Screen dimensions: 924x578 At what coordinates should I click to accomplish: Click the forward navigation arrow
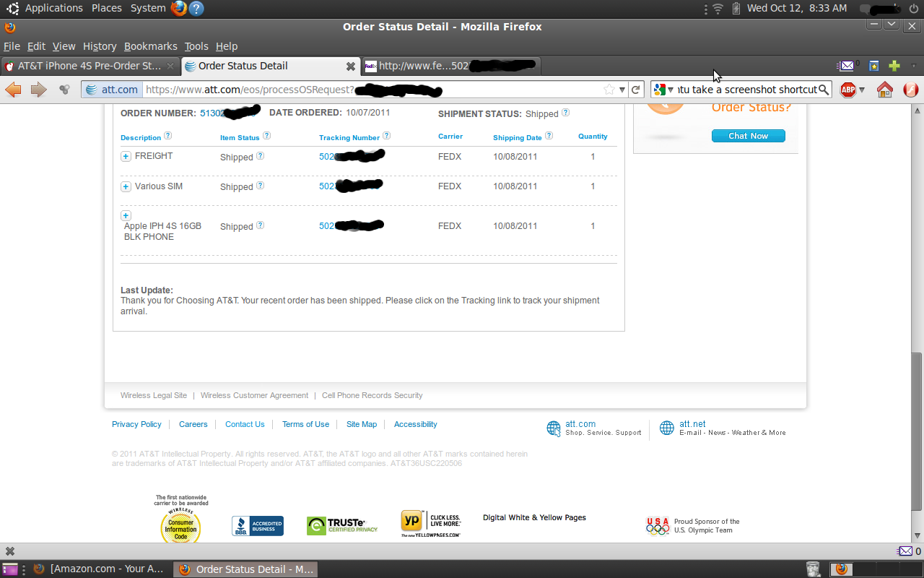38,90
